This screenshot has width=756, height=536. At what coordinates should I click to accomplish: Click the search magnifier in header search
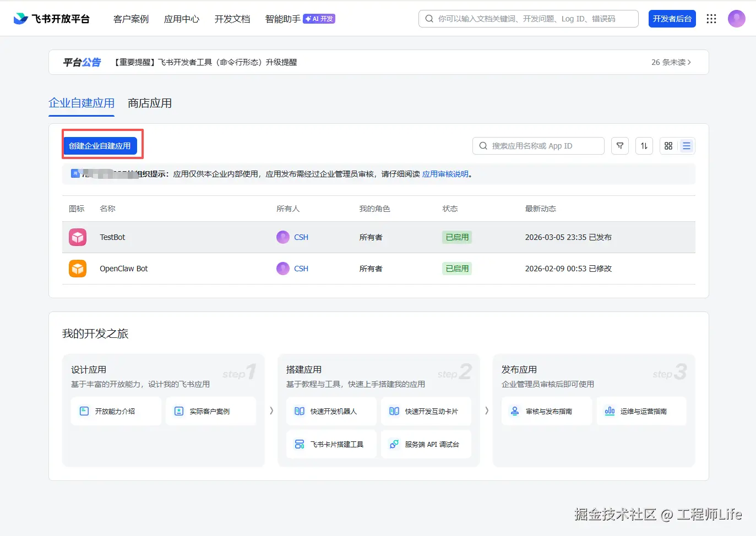click(429, 19)
